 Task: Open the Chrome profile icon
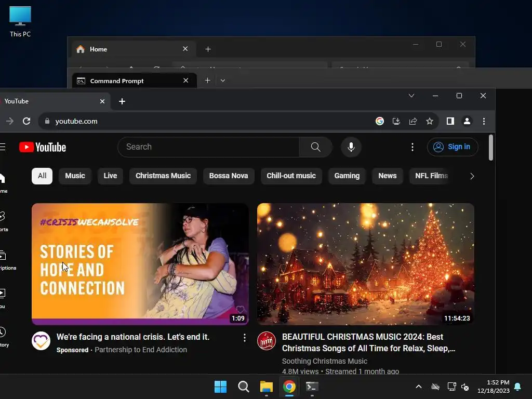[x=467, y=121]
